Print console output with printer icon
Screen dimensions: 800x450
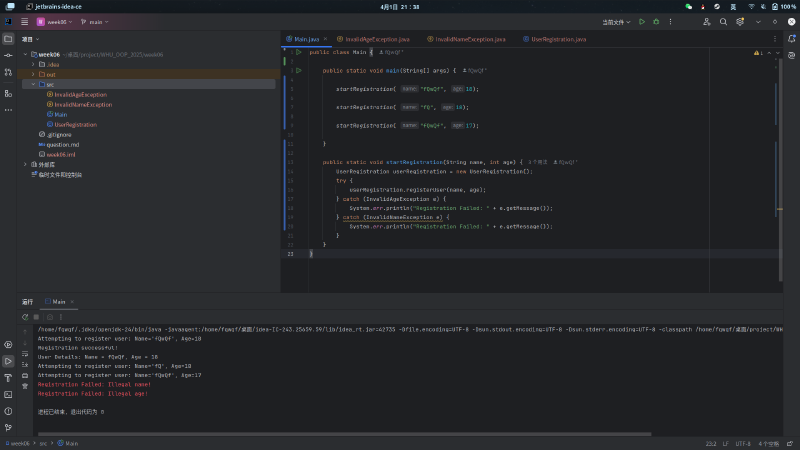tap(25, 376)
